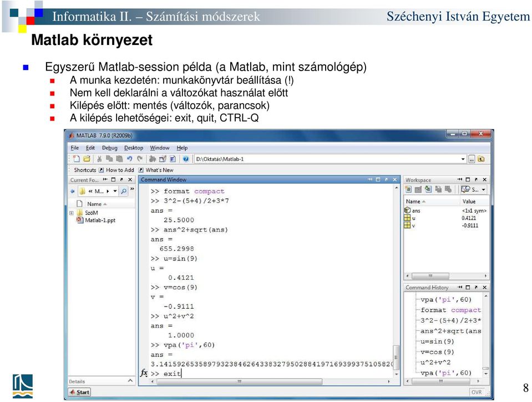532x402 pixels.
Task: Click the Workspace Value column header
Action: point(469,202)
